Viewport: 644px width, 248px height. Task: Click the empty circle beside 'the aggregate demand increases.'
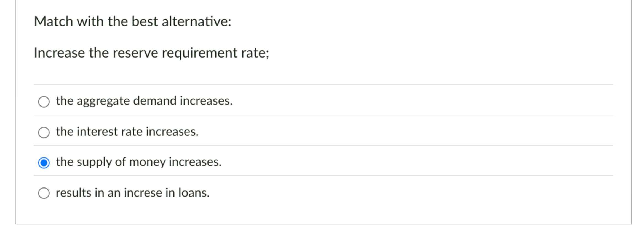[44, 102]
